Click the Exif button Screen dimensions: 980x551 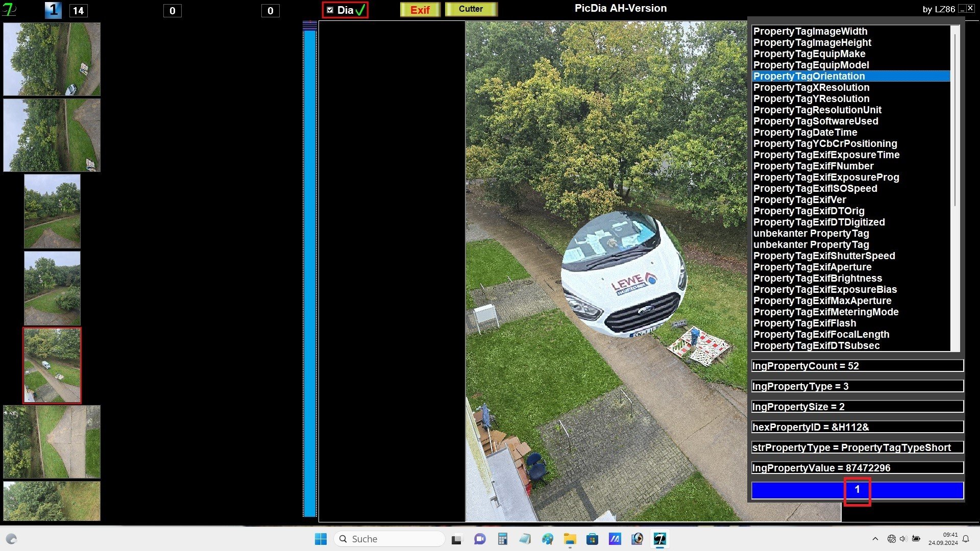click(x=420, y=10)
